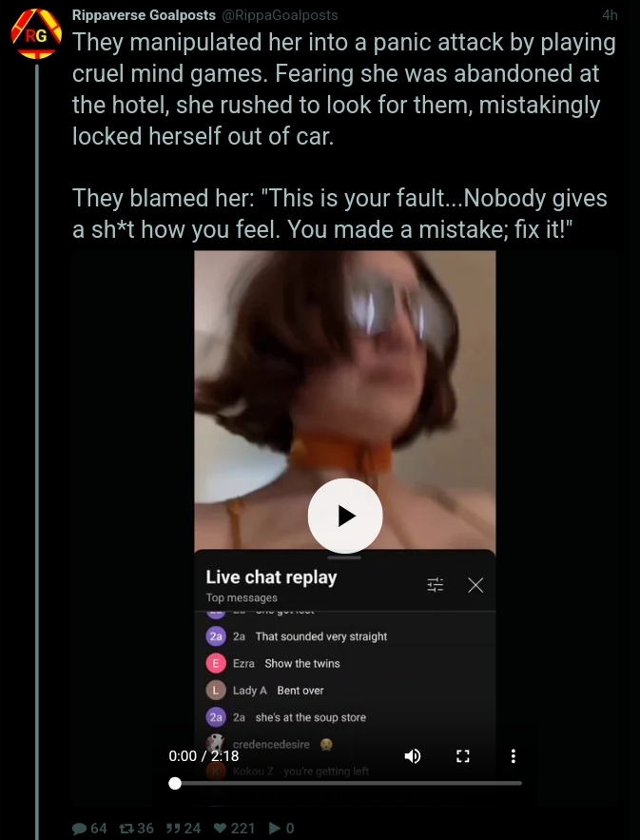Open live chat filter settings icon
Image resolution: width=640 pixels, height=840 pixels.
click(435, 585)
